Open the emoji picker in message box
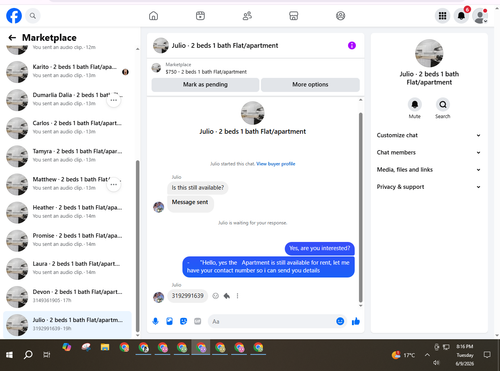The height and width of the screenshot is (371, 500). (340, 321)
